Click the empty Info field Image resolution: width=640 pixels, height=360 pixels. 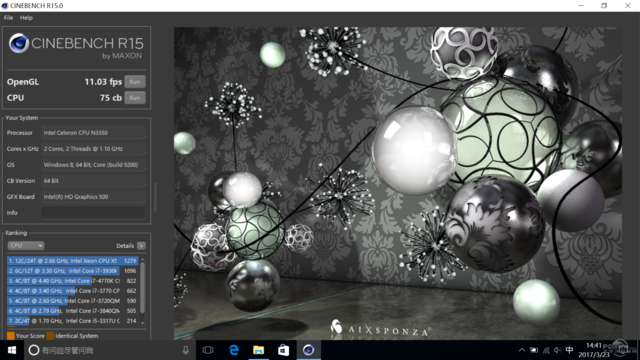click(93, 213)
